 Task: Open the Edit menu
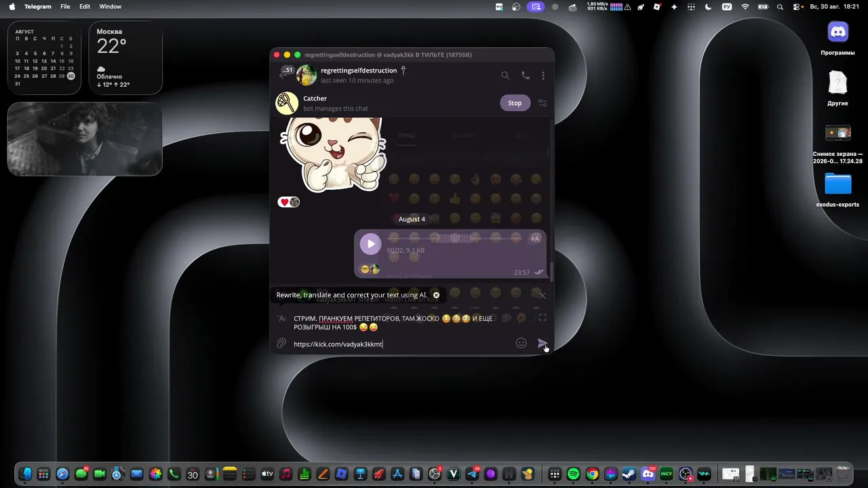(85, 7)
